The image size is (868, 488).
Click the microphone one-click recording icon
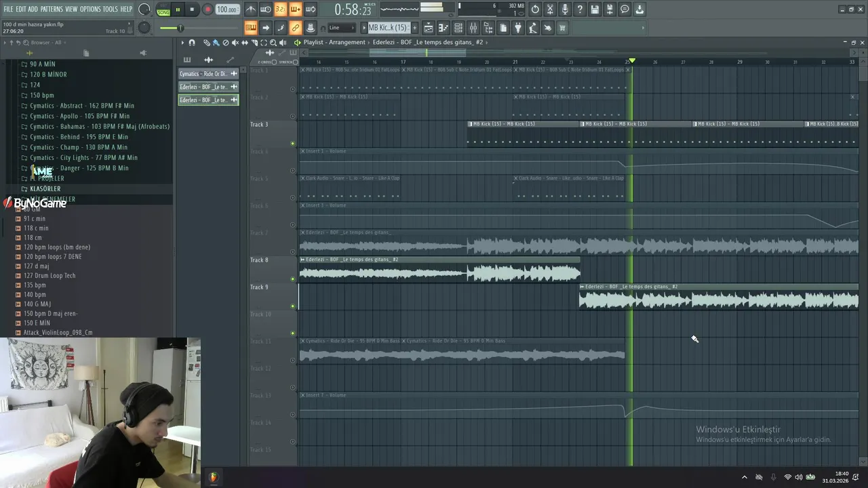click(x=565, y=9)
